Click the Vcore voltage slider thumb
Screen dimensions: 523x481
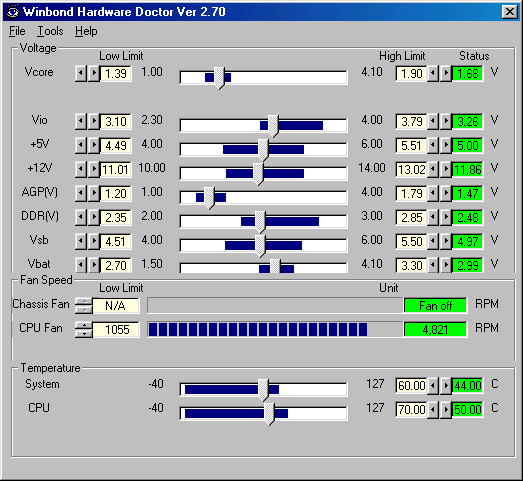pos(219,78)
